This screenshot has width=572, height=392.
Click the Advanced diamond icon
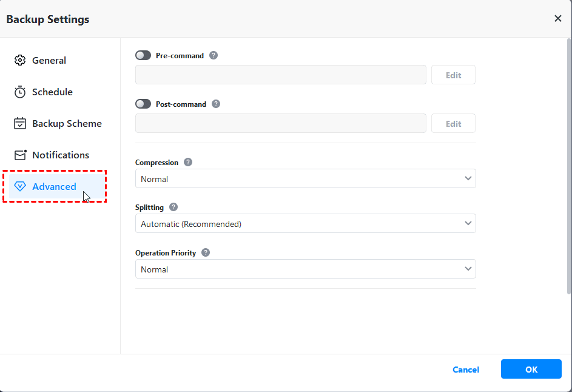tap(20, 187)
